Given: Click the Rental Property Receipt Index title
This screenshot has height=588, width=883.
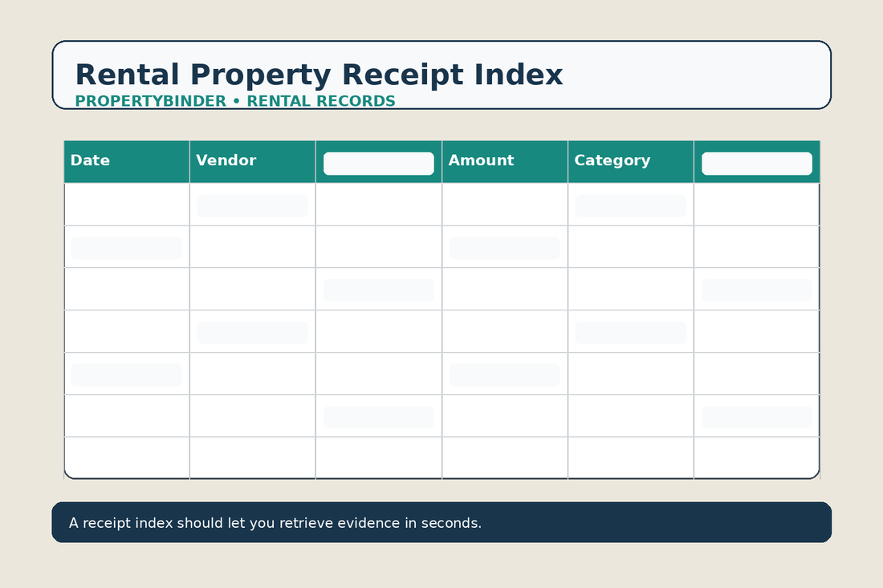Looking at the screenshot, I should tap(319, 75).
